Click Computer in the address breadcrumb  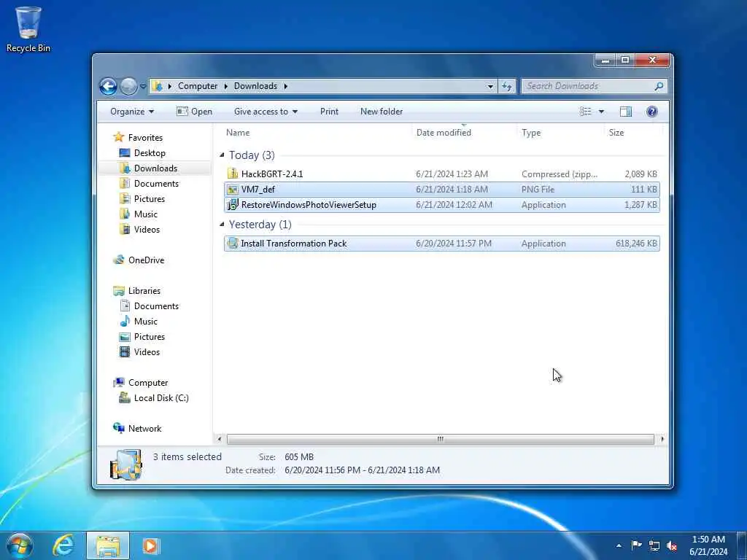tap(198, 86)
